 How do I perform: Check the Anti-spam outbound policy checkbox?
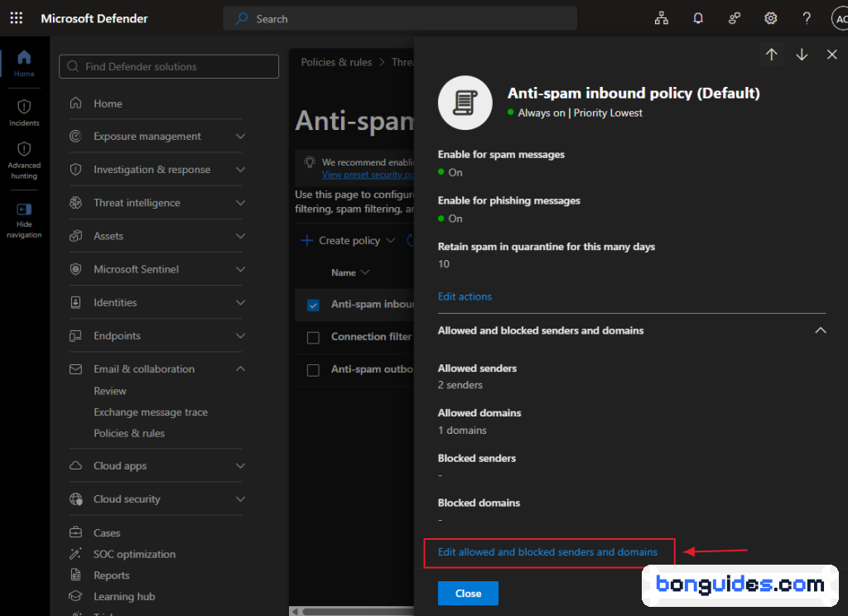[x=313, y=370]
